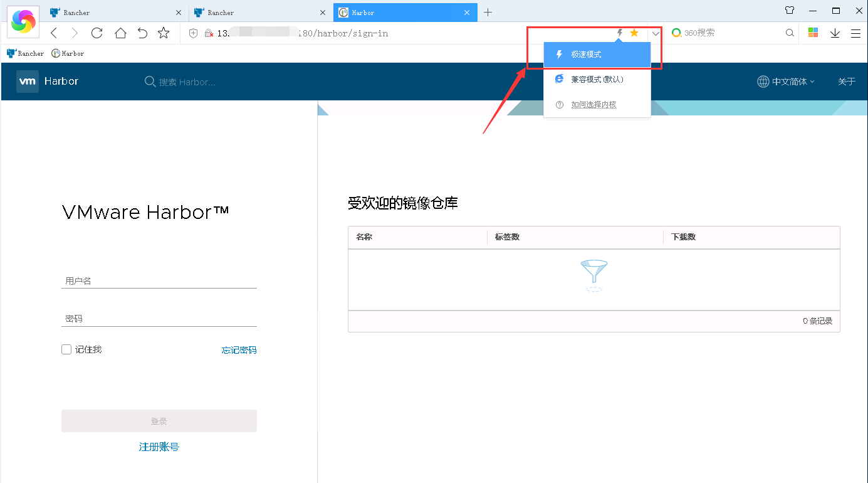868x483 pixels.
Task: Open the 关于 about link
Action: (x=847, y=82)
